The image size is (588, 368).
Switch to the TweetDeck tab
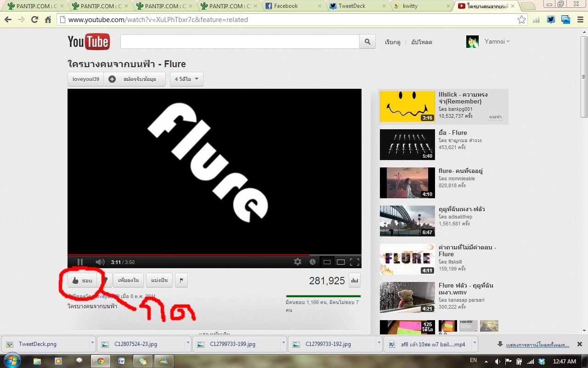pyautogui.click(x=357, y=6)
